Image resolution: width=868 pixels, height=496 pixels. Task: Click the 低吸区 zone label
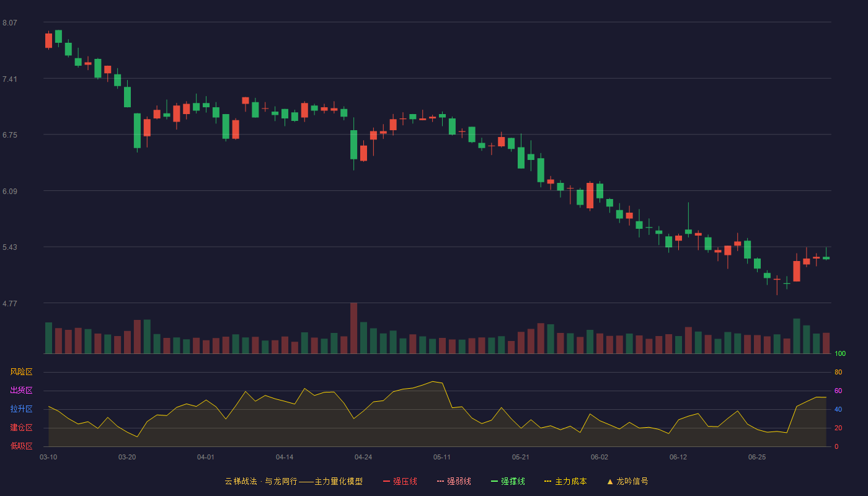coord(21,446)
